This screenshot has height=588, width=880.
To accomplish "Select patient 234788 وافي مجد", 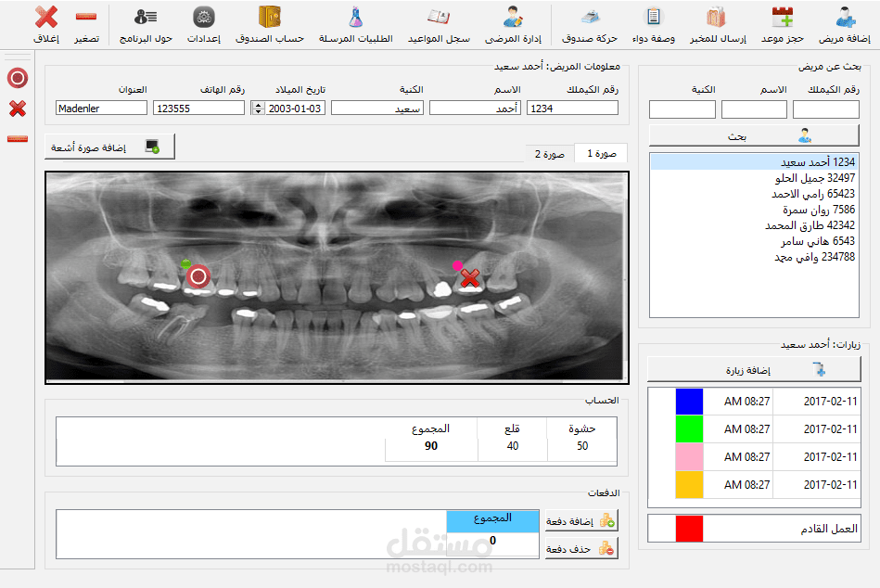I will click(754, 256).
